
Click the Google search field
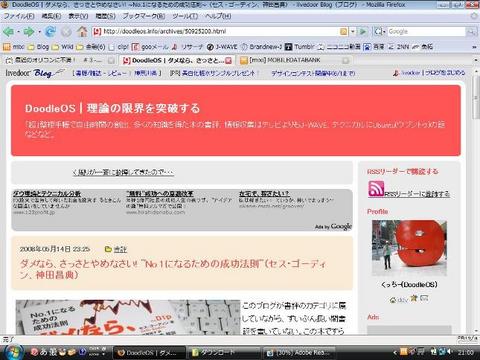point(426,32)
